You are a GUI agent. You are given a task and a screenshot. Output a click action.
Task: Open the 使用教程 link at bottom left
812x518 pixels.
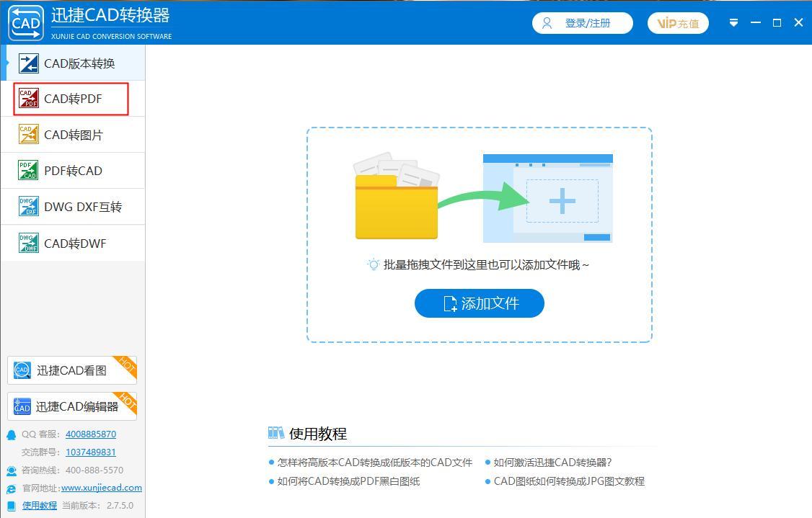[x=38, y=505]
